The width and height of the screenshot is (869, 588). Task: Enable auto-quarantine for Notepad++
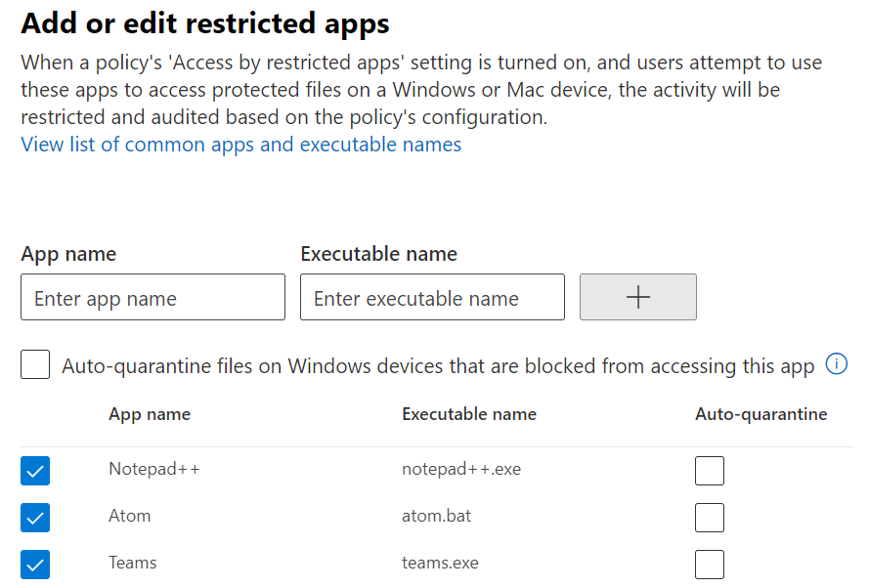click(x=710, y=471)
